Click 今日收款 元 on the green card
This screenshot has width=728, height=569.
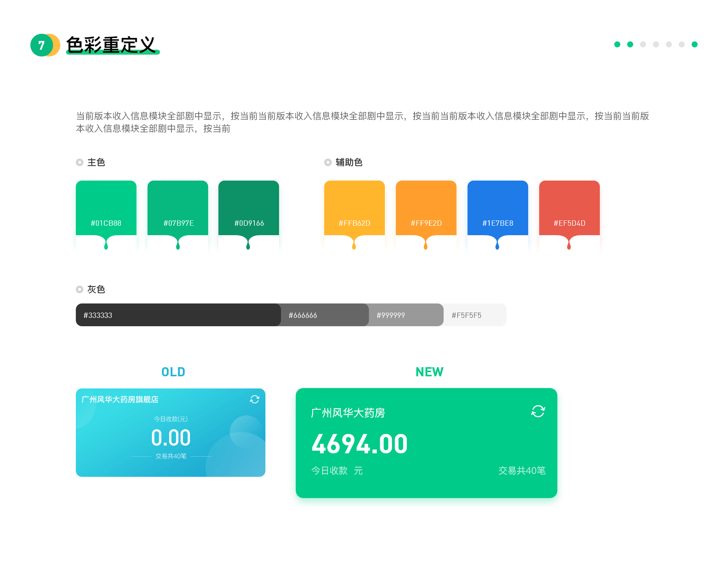(x=337, y=471)
